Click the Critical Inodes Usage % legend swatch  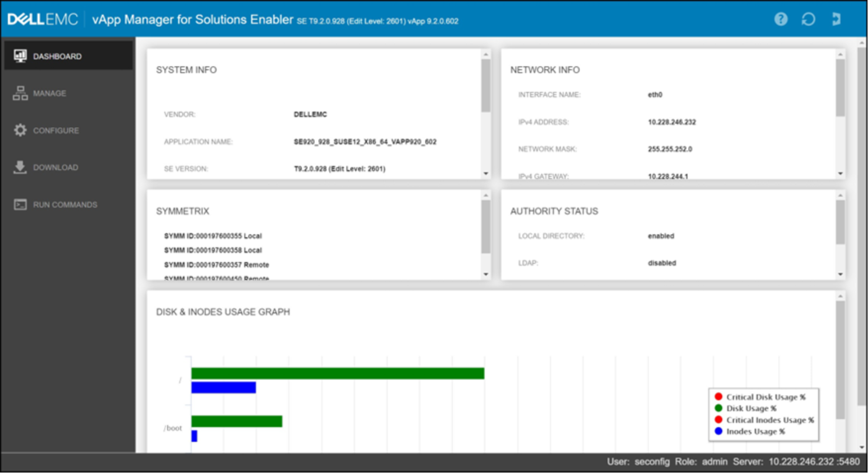719,420
